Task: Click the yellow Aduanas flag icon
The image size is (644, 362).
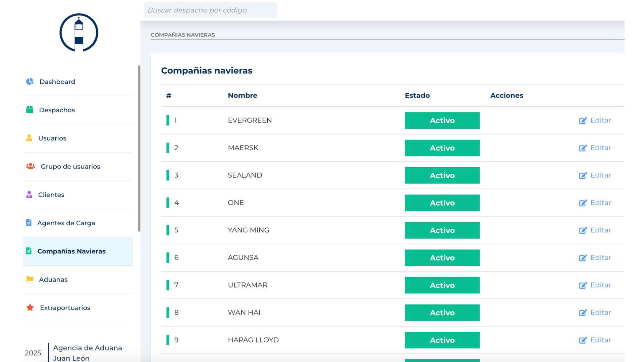Action: point(30,279)
